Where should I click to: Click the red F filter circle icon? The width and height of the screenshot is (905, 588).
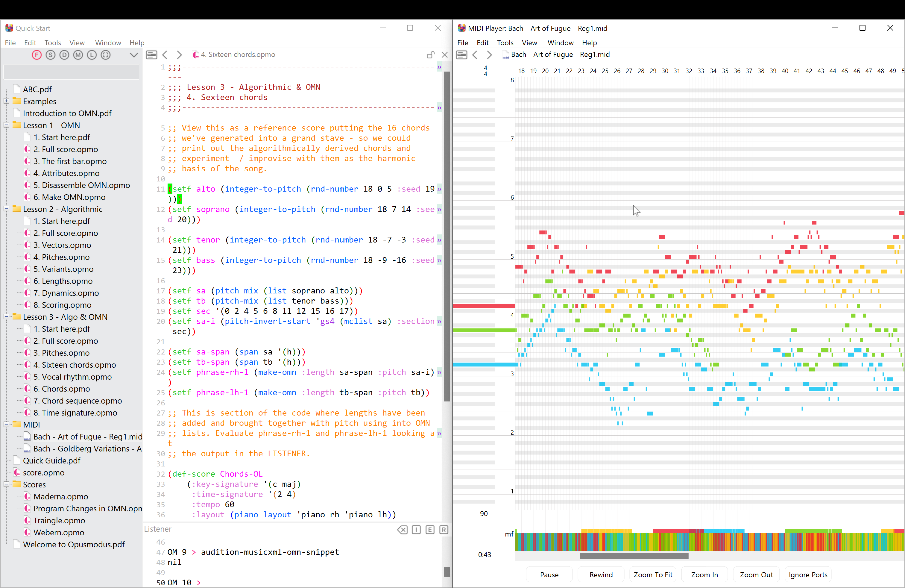click(x=37, y=55)
